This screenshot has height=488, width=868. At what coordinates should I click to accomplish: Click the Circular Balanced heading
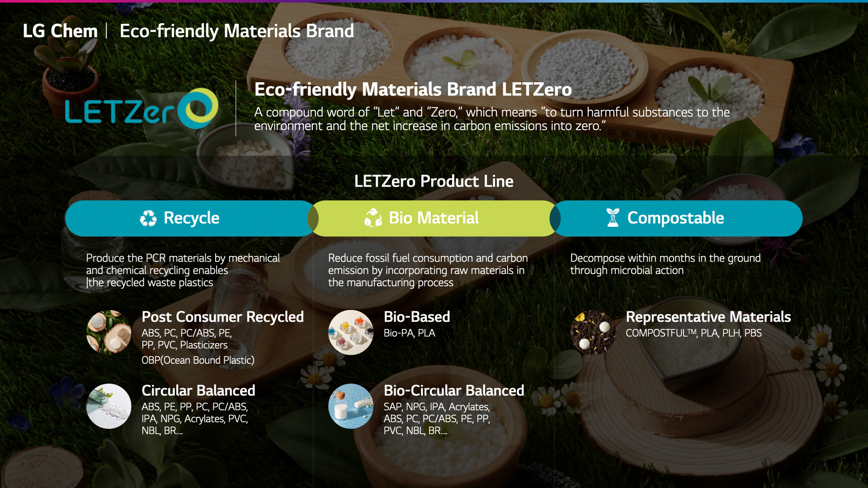coord(198,390)
